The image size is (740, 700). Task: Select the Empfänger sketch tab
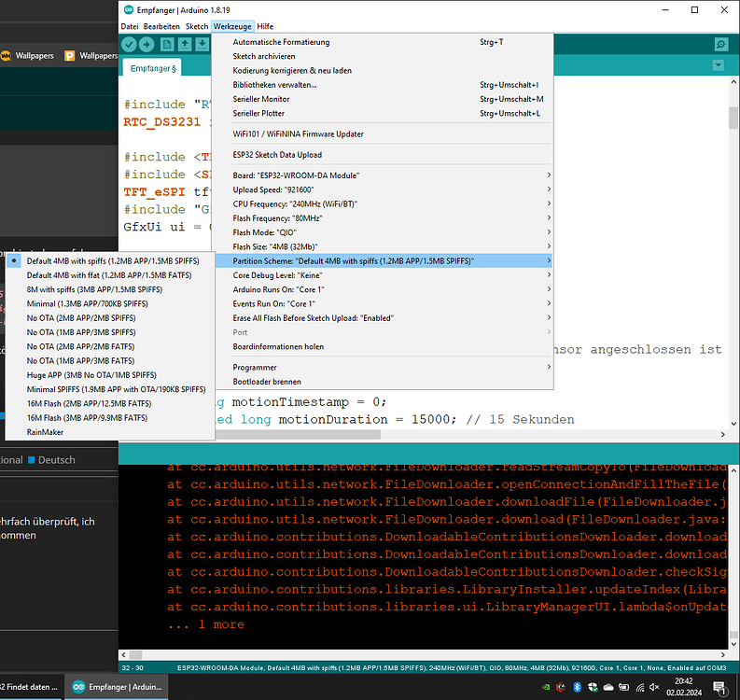tap(153, 68)
